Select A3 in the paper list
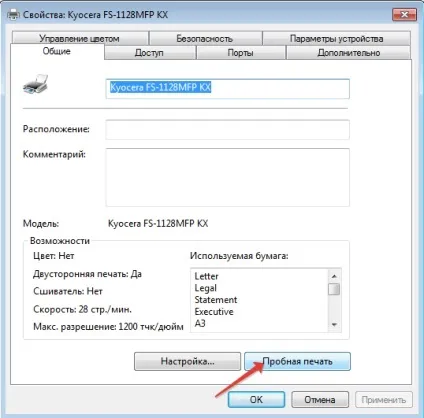424x418 pixels. [x=200, y=323]
